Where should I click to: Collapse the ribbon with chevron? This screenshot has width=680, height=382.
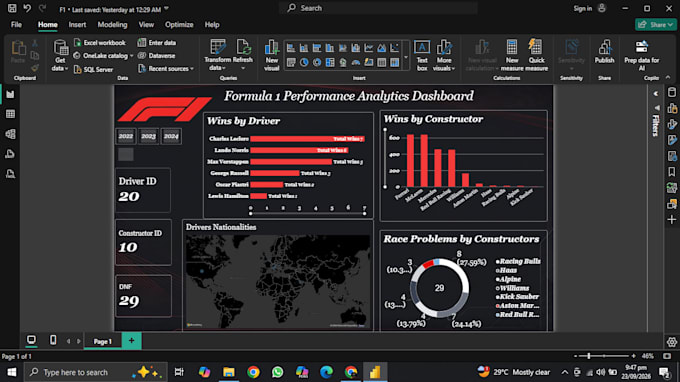click(668, 78)
